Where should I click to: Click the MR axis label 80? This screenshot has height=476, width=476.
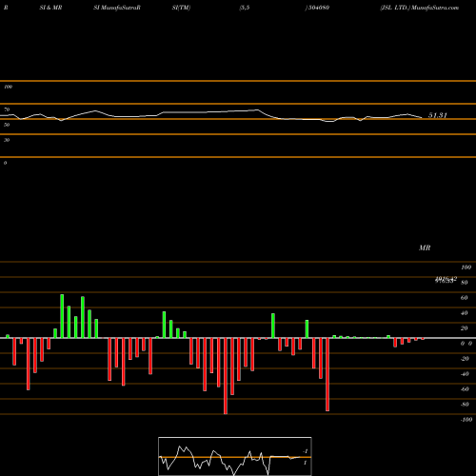[464, 283]
